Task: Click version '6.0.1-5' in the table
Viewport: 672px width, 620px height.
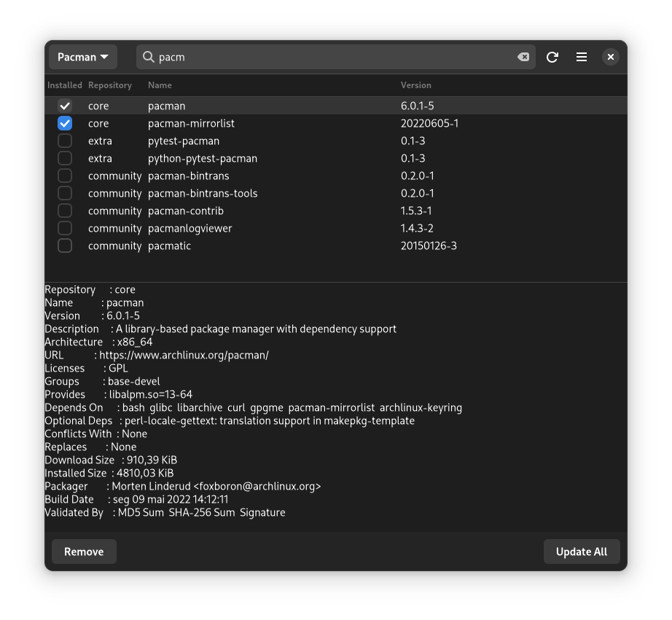Action: 418,106
